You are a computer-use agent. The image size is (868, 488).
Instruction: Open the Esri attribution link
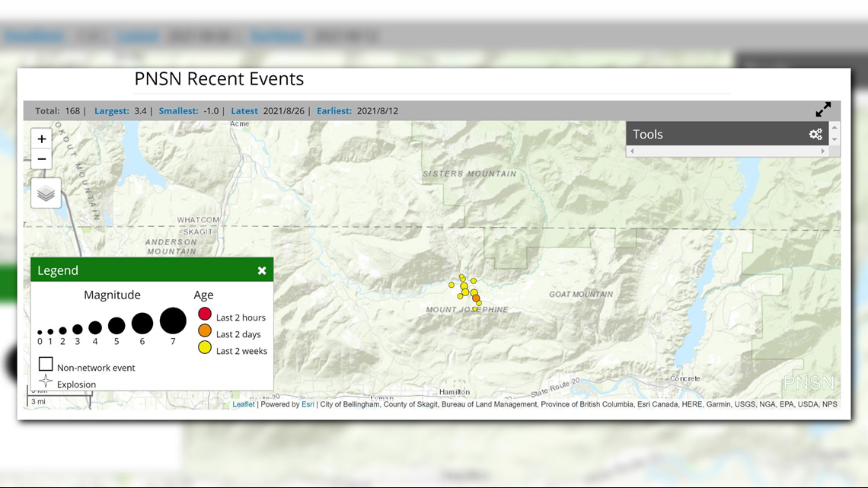click(308, 404)
